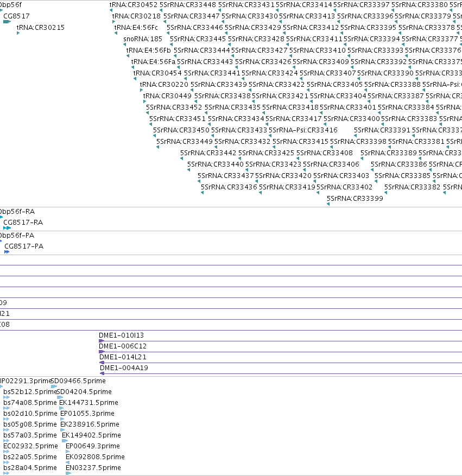Select the 5SrRNA:CR33397 label
Image resolution: width=462 pixels, height=476 pixels.
tap(361, 5)
